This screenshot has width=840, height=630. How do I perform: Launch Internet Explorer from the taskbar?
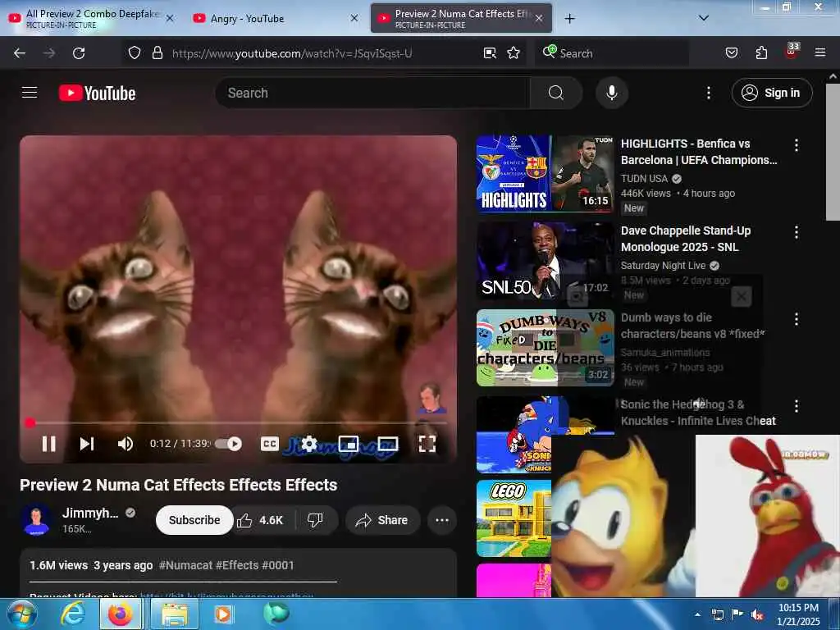pyautogui.click(x=72, y=614)
